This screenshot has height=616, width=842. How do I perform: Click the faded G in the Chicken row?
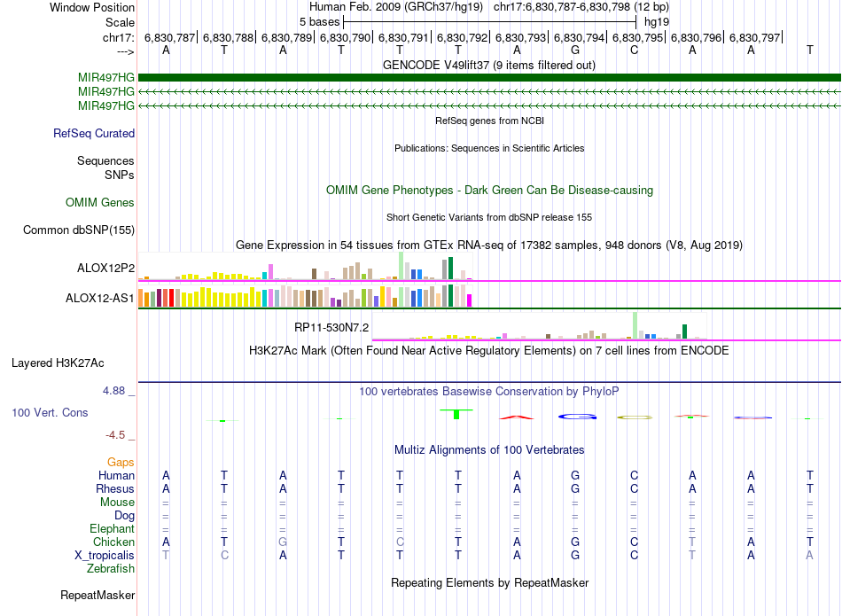tap(283, 542)
